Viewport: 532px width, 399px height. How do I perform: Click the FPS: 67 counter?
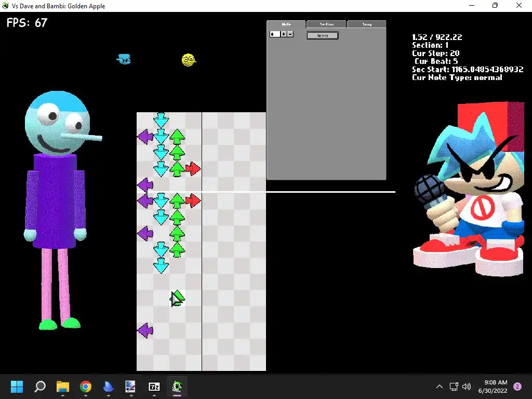[x=27, y=23]
